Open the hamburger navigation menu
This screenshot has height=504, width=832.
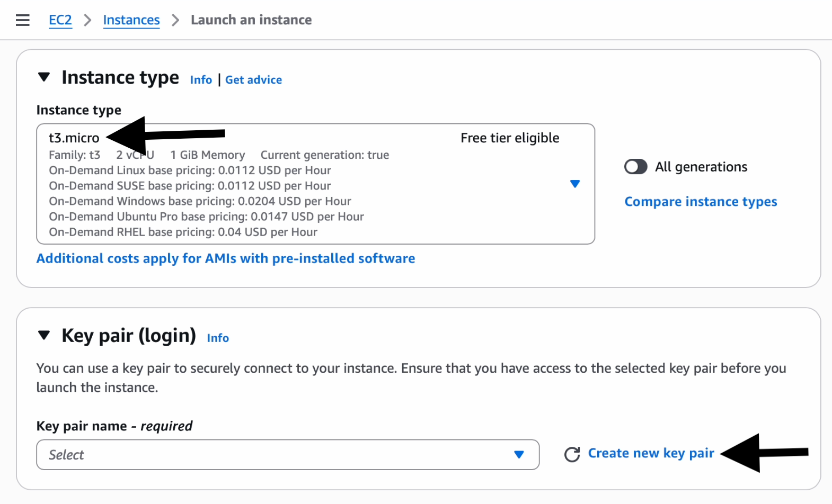(23, 20)
